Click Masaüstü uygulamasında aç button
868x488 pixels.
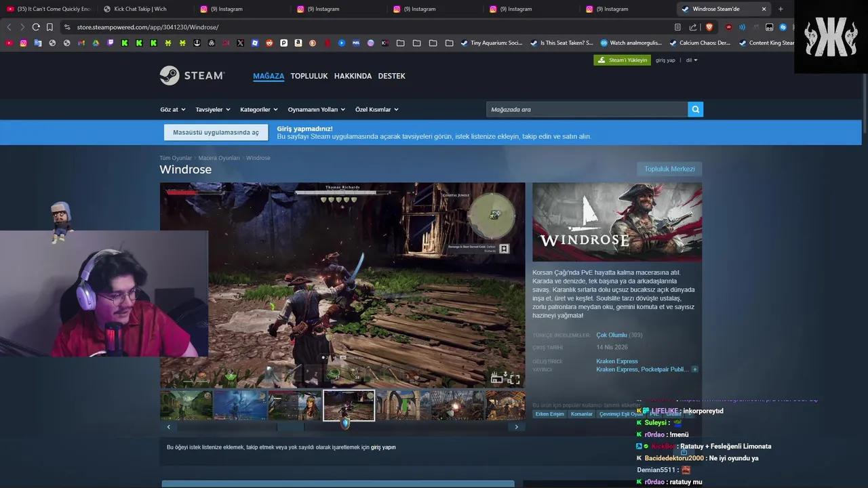click(x=216, y=132)
